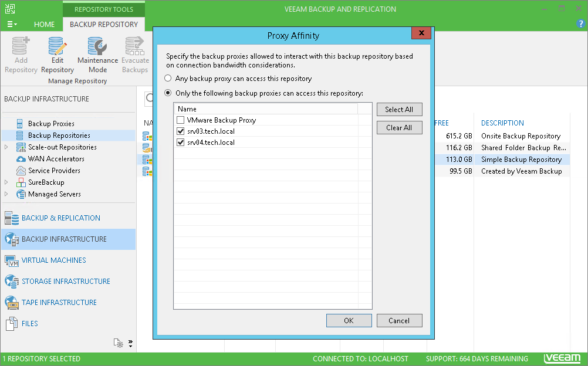This screenshot has width=588, height=366.
Task: Uncheck the srv03.tech.local checkbox
Action: [180, 131]
